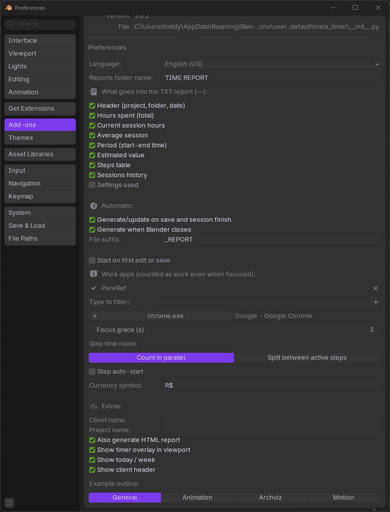The width and height of the screenshot is (390, 512).
Task: Disable Show timer overlay in viewport
Action: (x=92, y=450)
